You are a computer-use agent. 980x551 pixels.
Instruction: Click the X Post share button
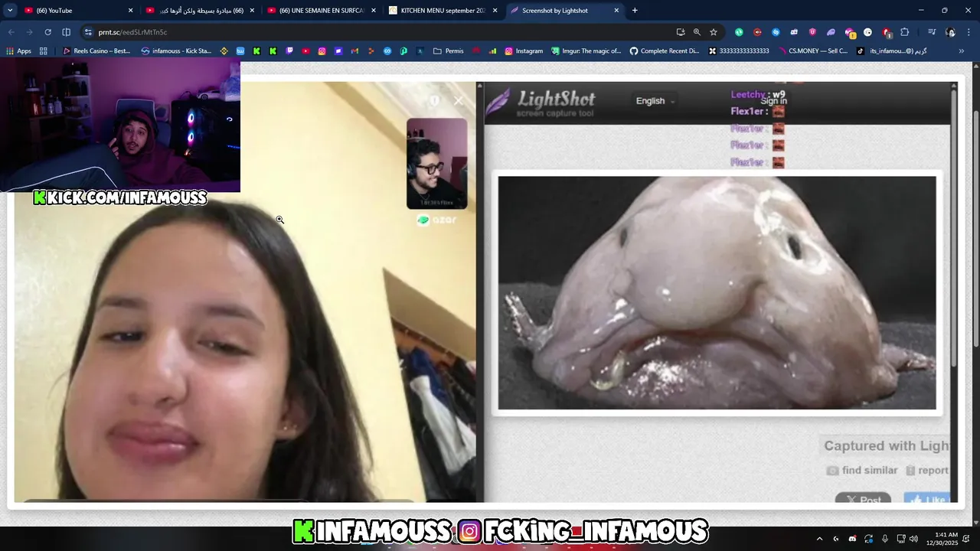[863, 499]
